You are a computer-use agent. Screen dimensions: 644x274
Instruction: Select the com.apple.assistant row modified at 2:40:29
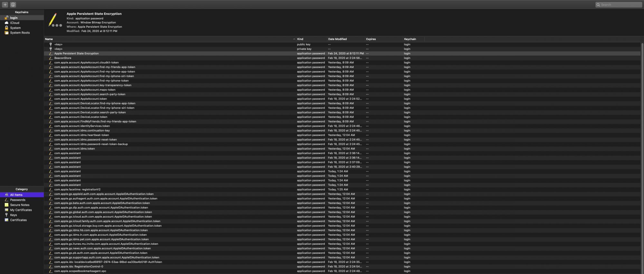click(x=342, y=167)
